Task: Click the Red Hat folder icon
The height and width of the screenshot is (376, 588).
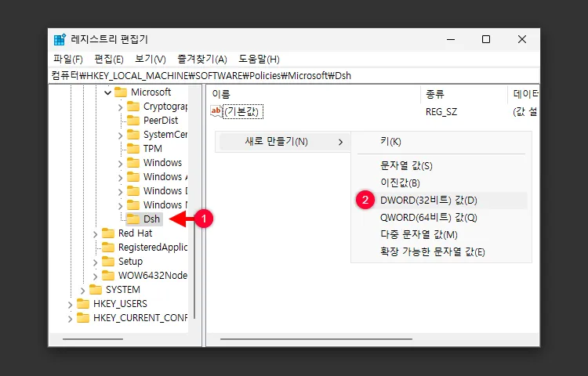Action: [x=108, y=233]
